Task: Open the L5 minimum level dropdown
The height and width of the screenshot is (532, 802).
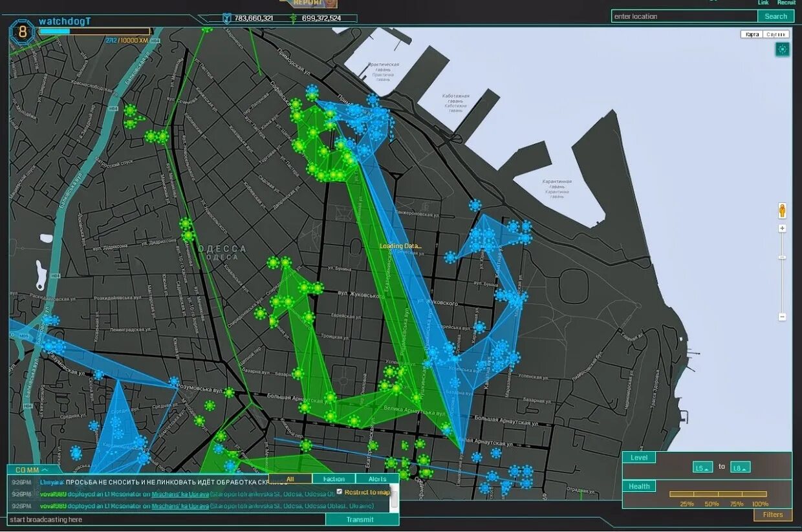Action: (x=702, y=467)
